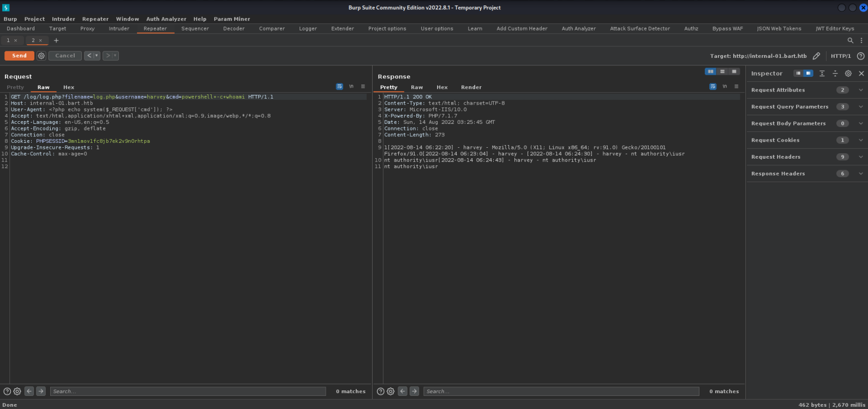Open request search settings gear
Image resolution: width=868 pixels, height=409 pixels.
[17, 391]
